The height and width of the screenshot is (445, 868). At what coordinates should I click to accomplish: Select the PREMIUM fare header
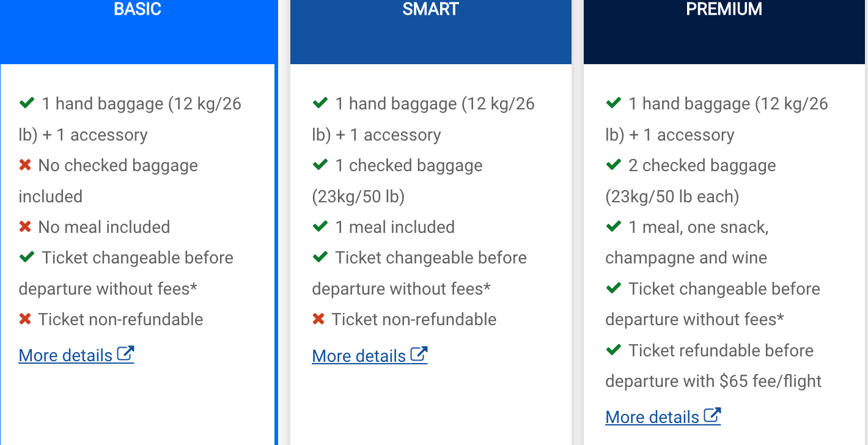724,31
